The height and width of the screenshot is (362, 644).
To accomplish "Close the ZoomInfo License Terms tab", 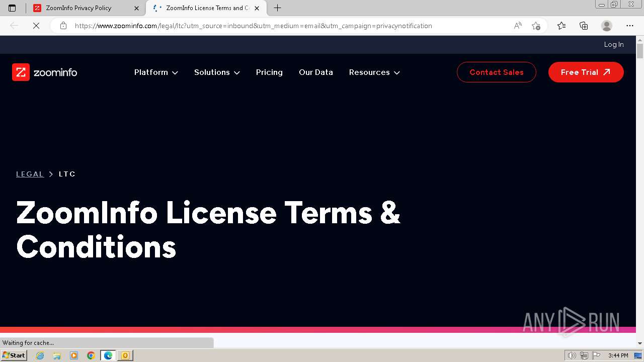I will pos(257,8).
